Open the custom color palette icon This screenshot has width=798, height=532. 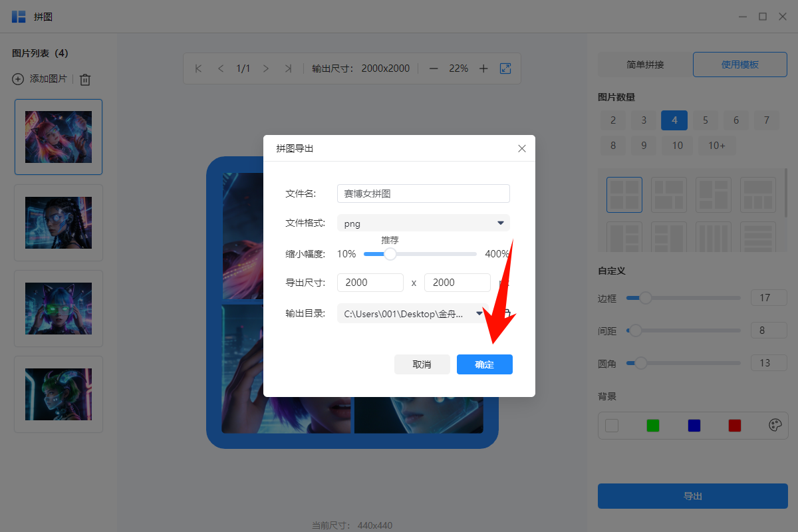click(775, 425)
